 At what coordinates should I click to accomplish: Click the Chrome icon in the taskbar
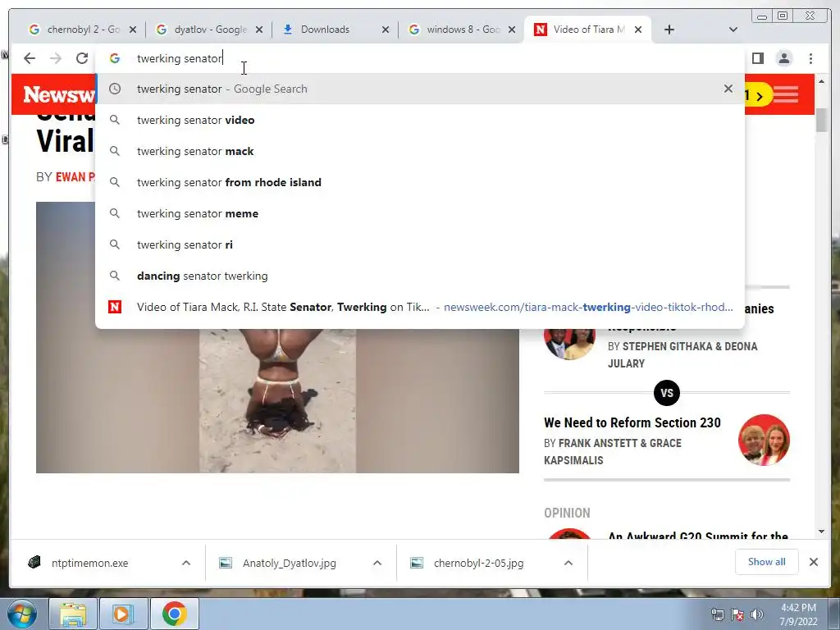(x=174, y=614)
